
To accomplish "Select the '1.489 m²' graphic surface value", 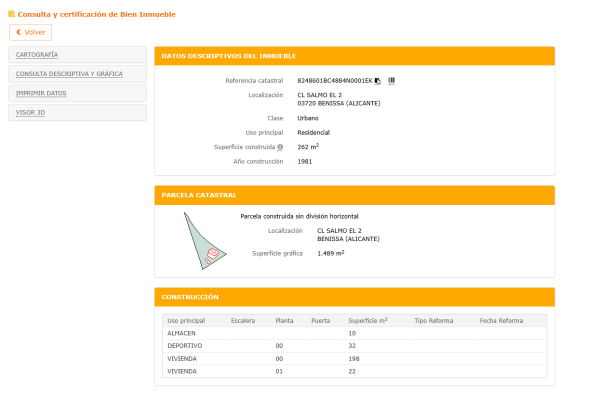I will [x=331, y=253].
